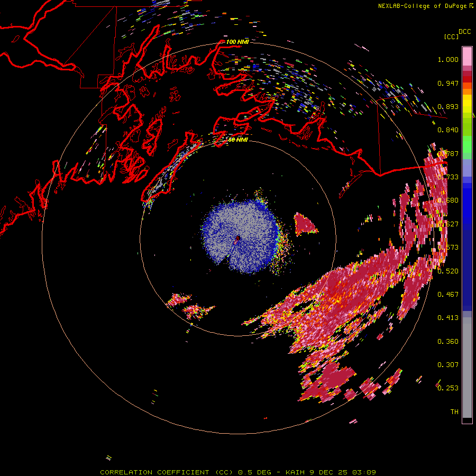
Task: Click the [CC] legend heading
Action: click(451, 36)
